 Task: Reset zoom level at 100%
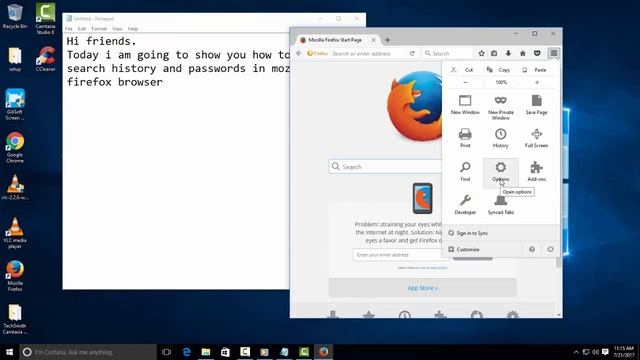(501, 82)
